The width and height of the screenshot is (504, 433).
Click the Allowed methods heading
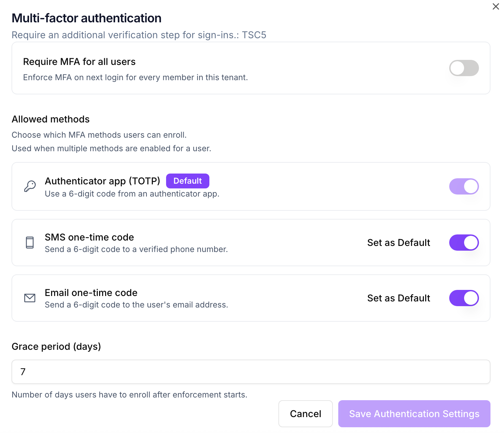coord(51,119)
